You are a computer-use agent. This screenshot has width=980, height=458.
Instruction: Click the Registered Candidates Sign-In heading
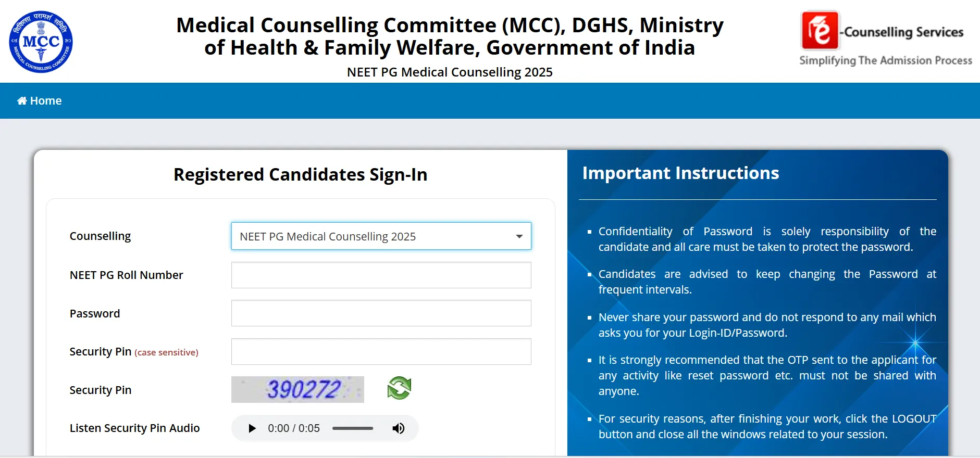click(300, 175)
